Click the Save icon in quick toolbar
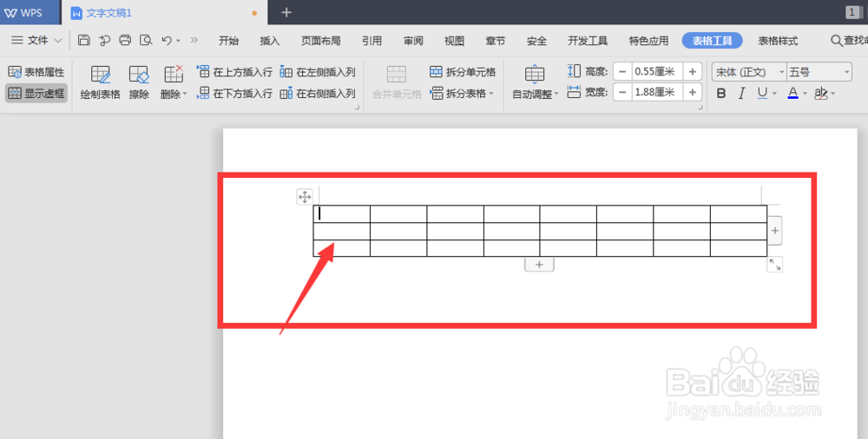The width and height of the screenshot is (868, 439). 83,40
